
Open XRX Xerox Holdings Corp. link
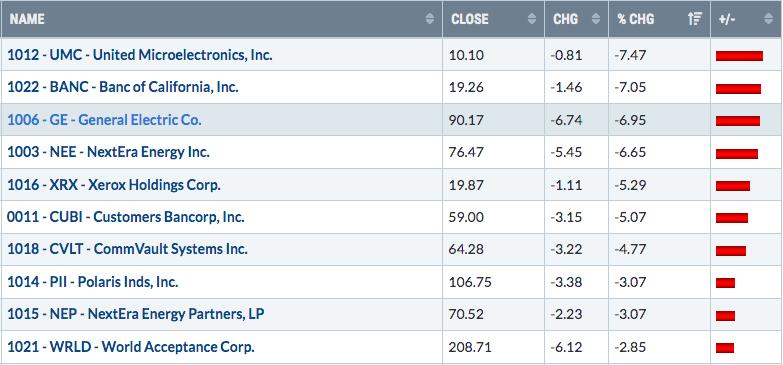[x=114, y=185]
